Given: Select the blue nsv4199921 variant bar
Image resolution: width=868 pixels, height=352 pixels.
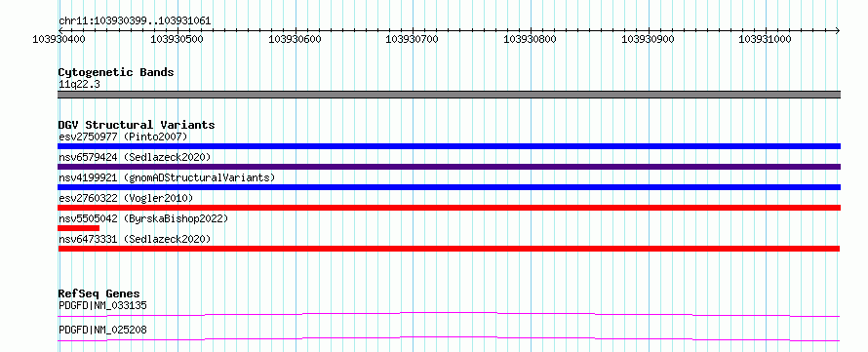Looking at the screenshot, I should click(449, 187).
